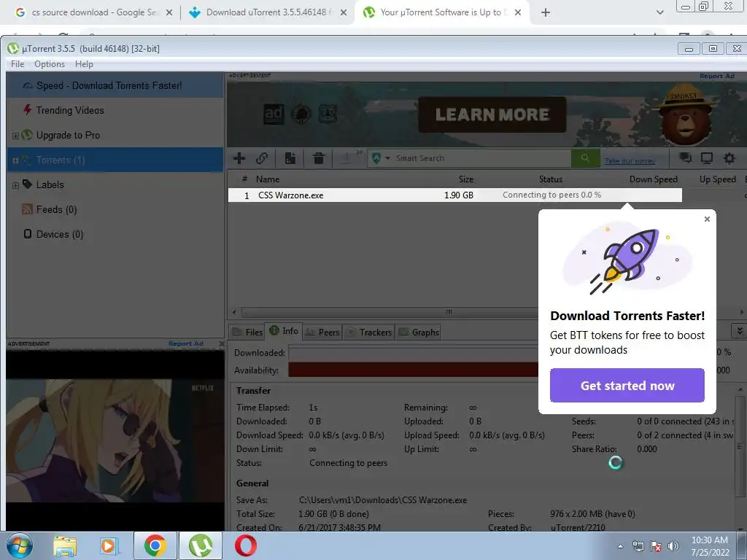Click the Smart Search input field
This screenshot has width=747, height=560.
pos(481,158)
